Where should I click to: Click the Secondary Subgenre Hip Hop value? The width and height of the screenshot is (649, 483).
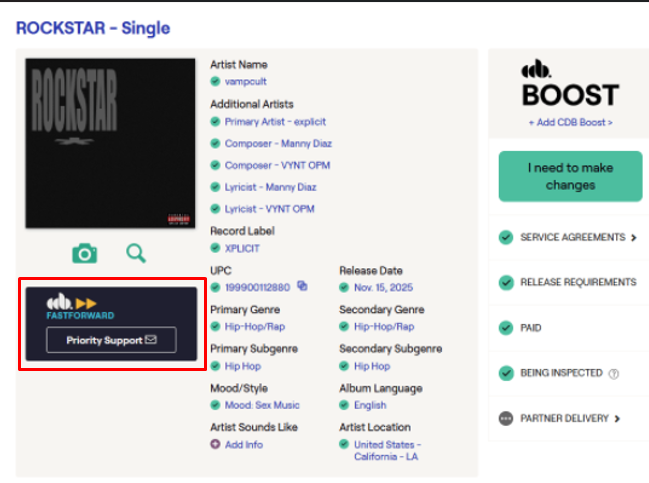point(372,366)
